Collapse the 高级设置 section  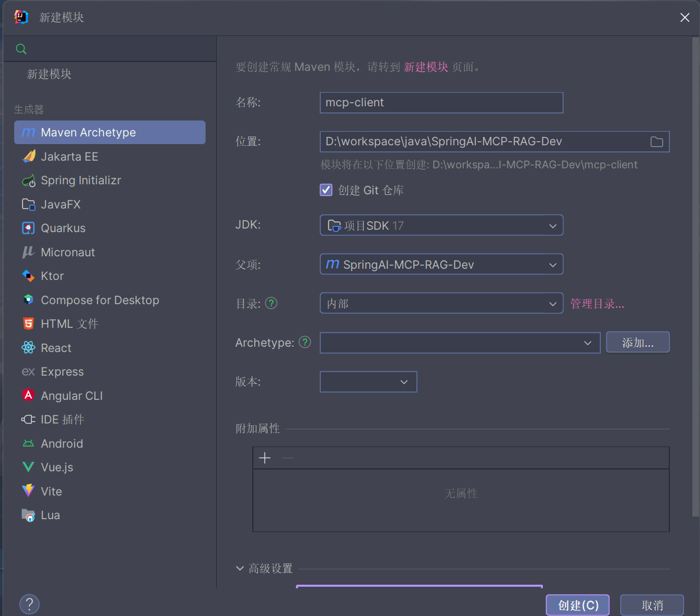coord(240,568)
